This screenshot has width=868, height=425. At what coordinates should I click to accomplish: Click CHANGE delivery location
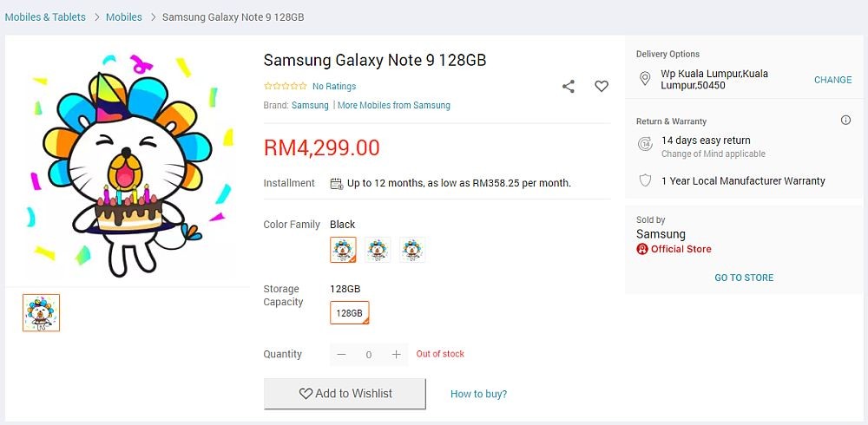point(832,80)
